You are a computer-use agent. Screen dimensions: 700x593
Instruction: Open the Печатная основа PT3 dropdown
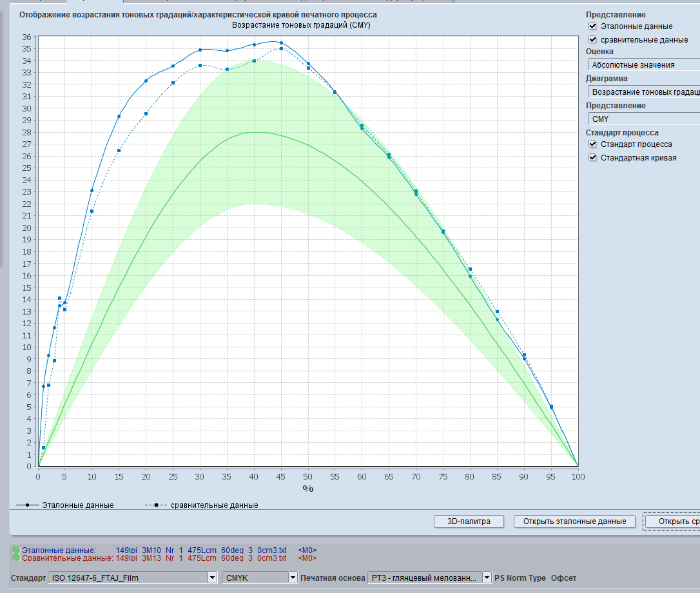pyautogui.click(x=429, y=578)
